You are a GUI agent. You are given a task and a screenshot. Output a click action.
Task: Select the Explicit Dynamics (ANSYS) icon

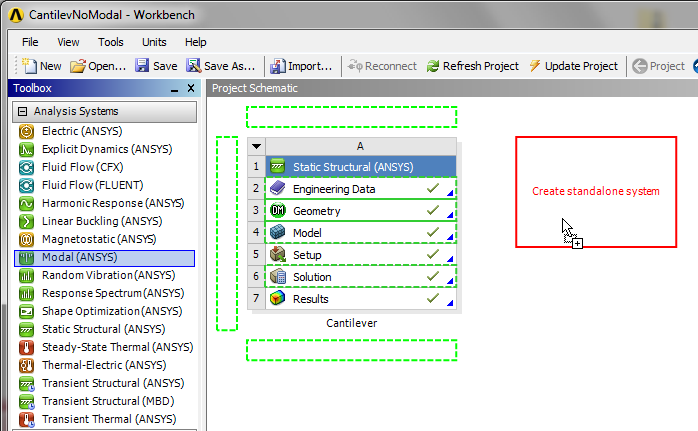point(26,149)
